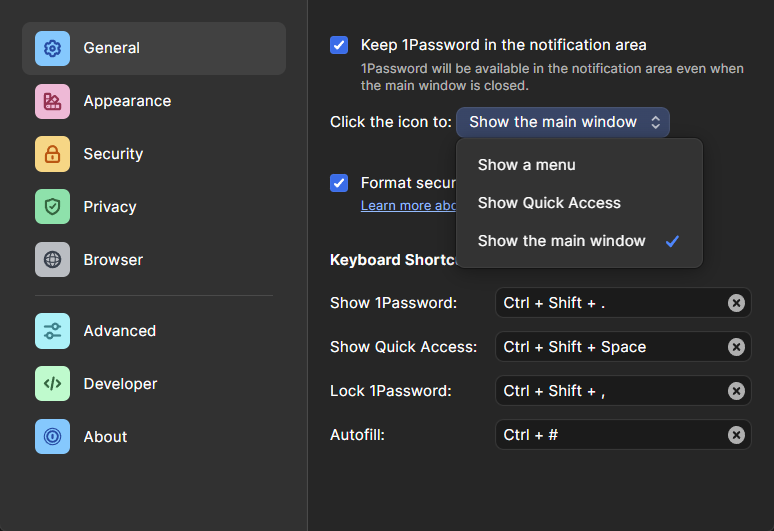Click the About 1Password logo icon
This screenshot has height=531, width=774.
pyautogui.click(x=52, y=437)
